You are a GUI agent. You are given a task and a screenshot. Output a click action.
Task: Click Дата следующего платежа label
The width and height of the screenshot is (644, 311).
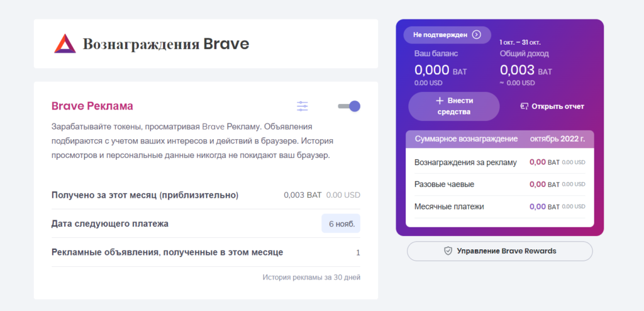tap(110, 223)
